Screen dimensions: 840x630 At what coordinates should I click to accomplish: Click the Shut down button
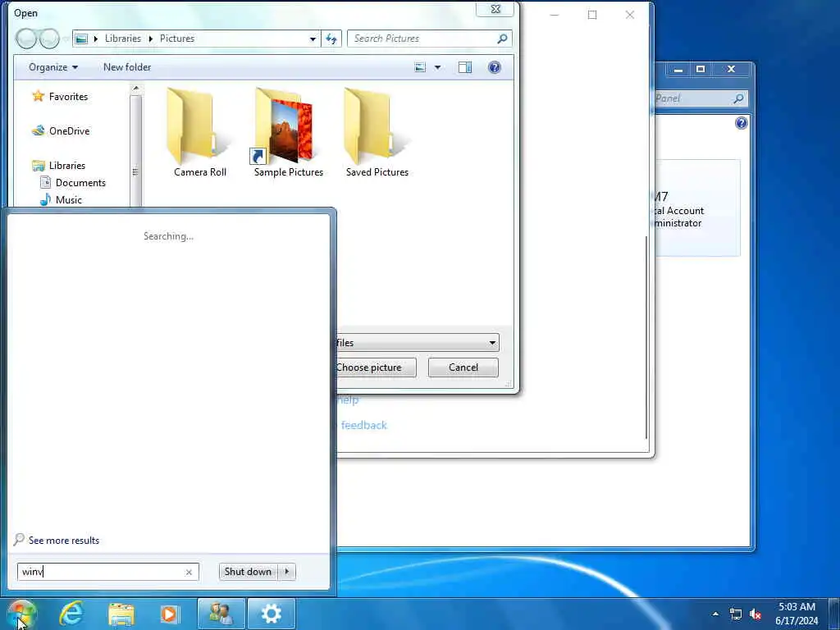(x=248, y=572)
